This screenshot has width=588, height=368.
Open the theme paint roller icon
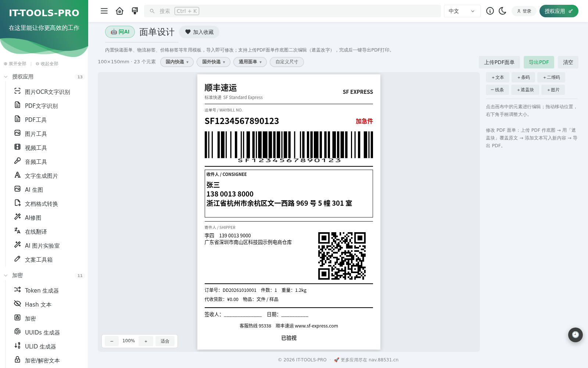click(135, 11)
